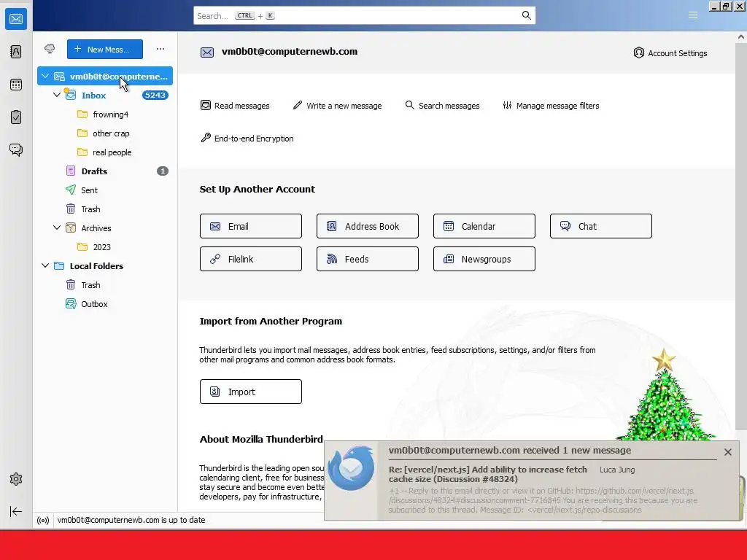Screen dimensions: 747x560
Task: Collapse the spaces toolbar
Action: (x=16, y=511)
